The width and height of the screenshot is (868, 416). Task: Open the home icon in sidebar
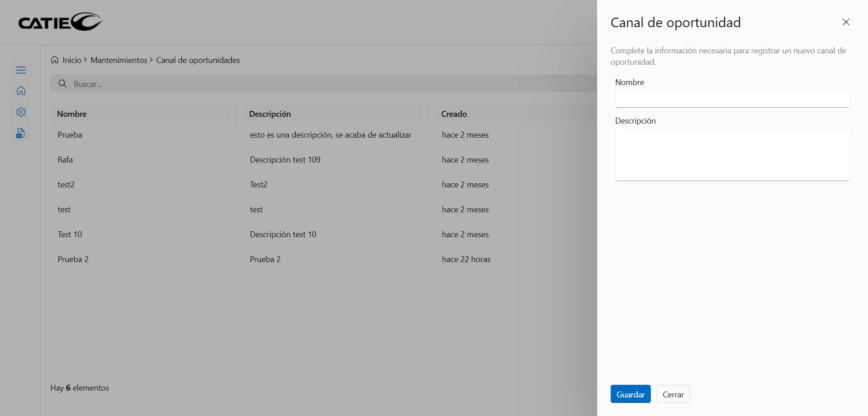[21, 91]
